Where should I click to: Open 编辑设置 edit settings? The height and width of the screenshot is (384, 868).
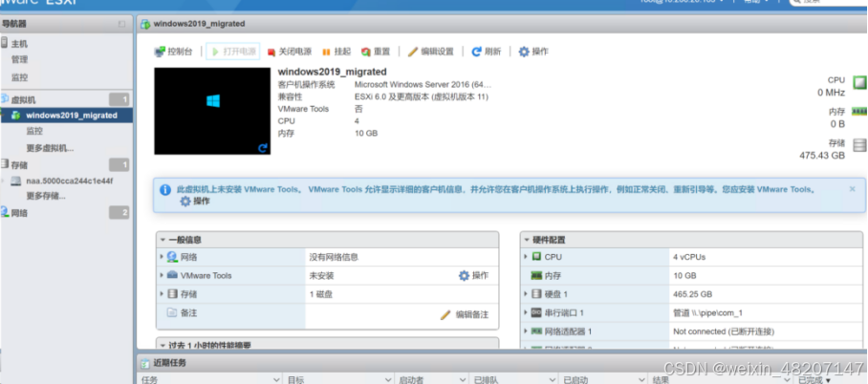pyautogui.click(x=431, y=52)
